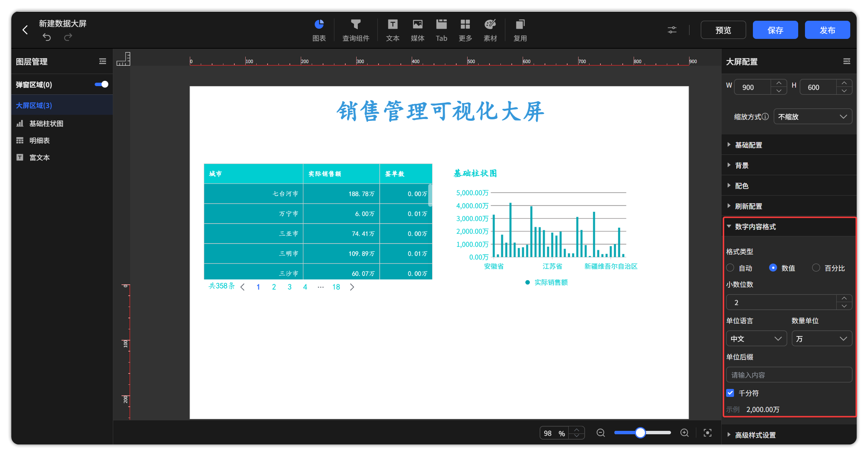Redo the last action
This screenshot has width=868, height=452.
point(68,37)
